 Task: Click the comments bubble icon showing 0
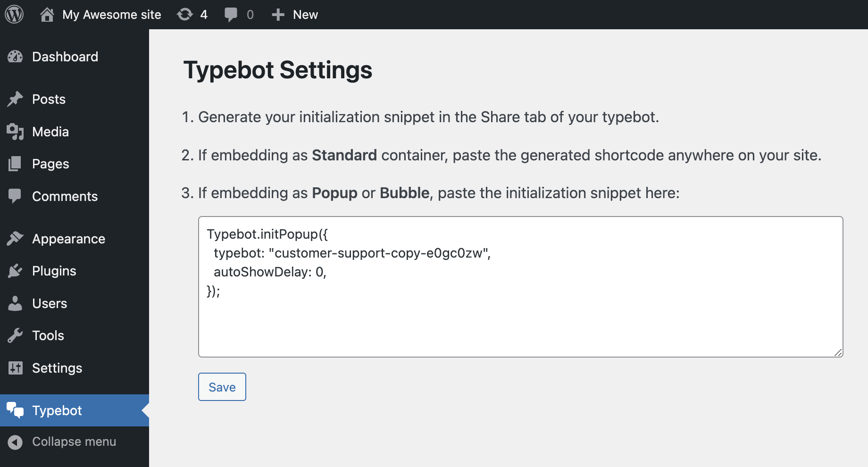click(232, 14)
